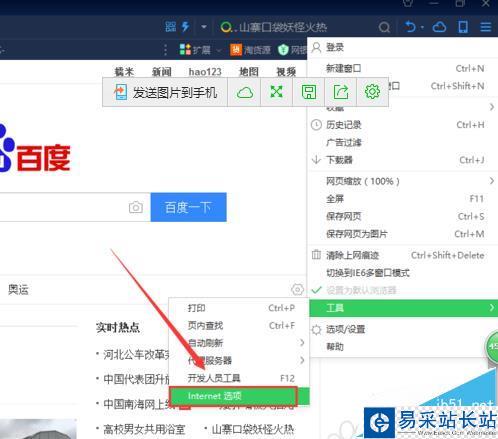
Task: Select 帮助 menu item
Action: (x=402, y=347)
